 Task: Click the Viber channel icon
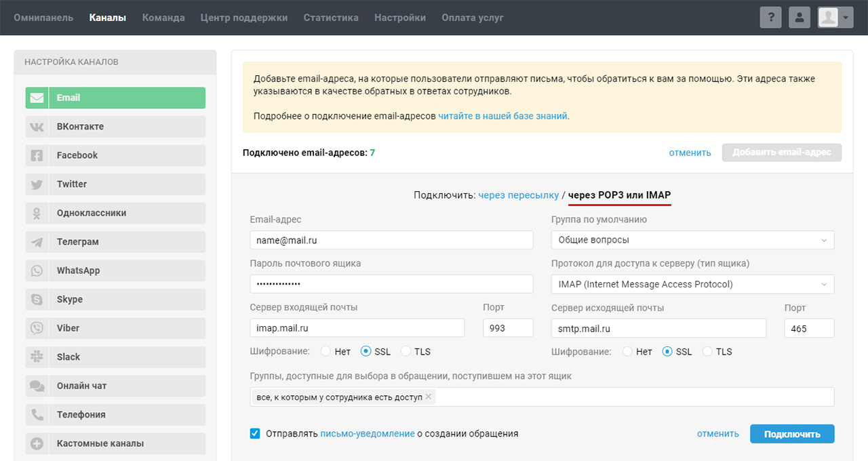(x=37, y=328)
